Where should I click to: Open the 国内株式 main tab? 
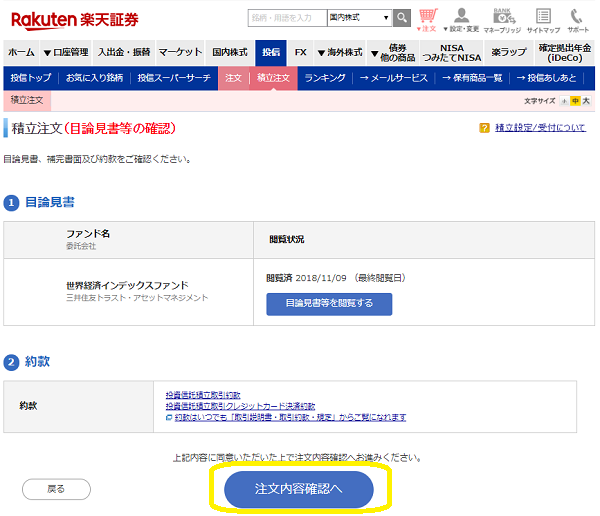point(230,52)
